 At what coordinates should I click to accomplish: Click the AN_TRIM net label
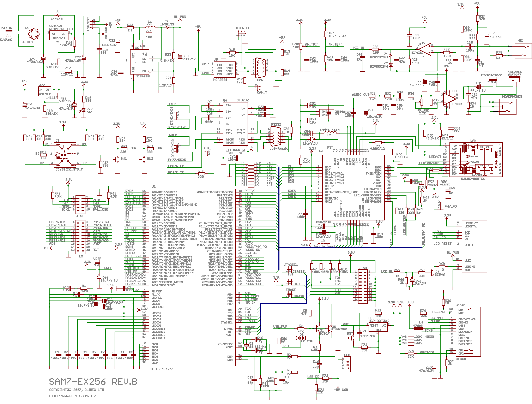(312, 44)
